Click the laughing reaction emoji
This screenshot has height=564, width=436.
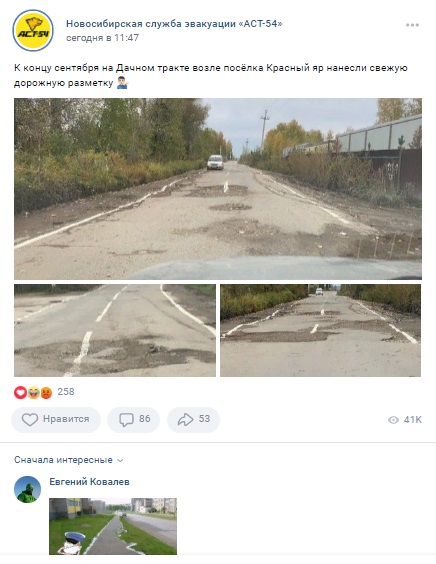click(x=33, y=392)
